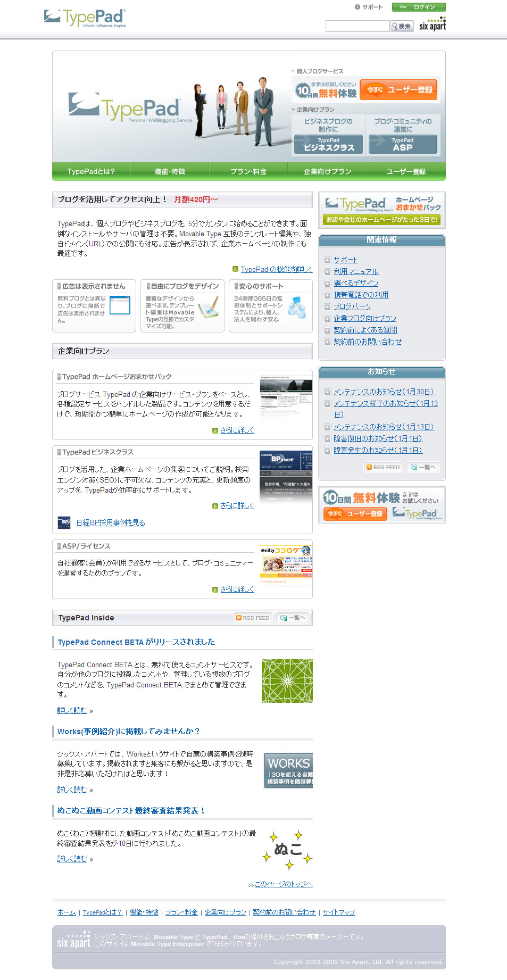Open the TypePad ASP plan button
Screen dimensions: 507x980
[x=403, y=144]
